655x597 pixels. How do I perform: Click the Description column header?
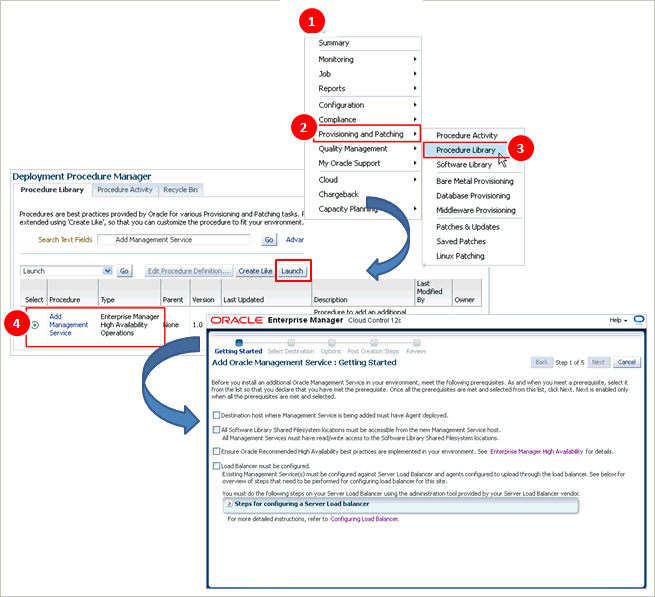[363, 292]
